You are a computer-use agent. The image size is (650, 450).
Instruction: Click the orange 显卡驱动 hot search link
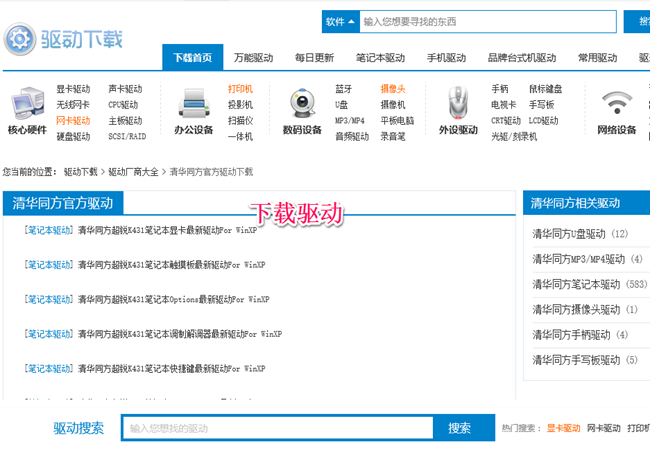(563, 428)
